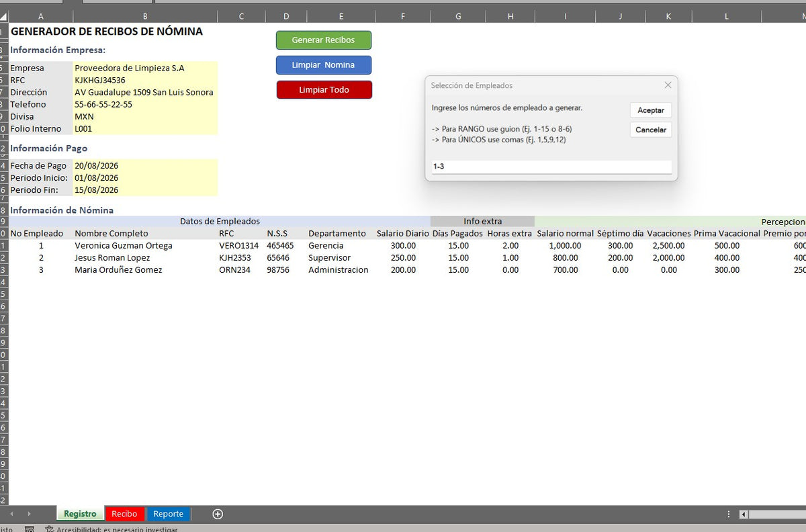The width and height of the screenshot is (806, 532).
Task: Select employee name Jesus Roman Lopez
Action: (x=145, y=257)
